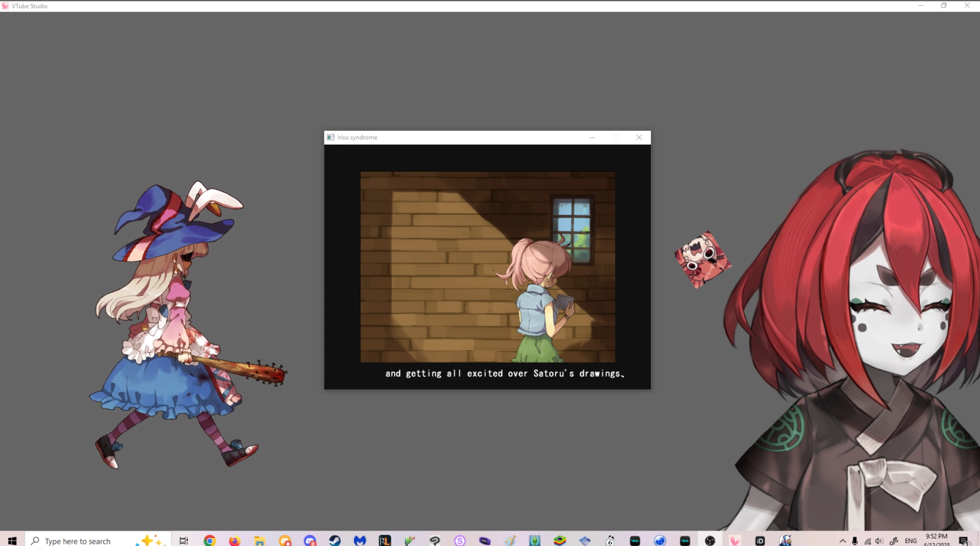Viewport: 980px width, 546px height.
Task: Open Firefox from the taskbar
Action: (234, 540)
